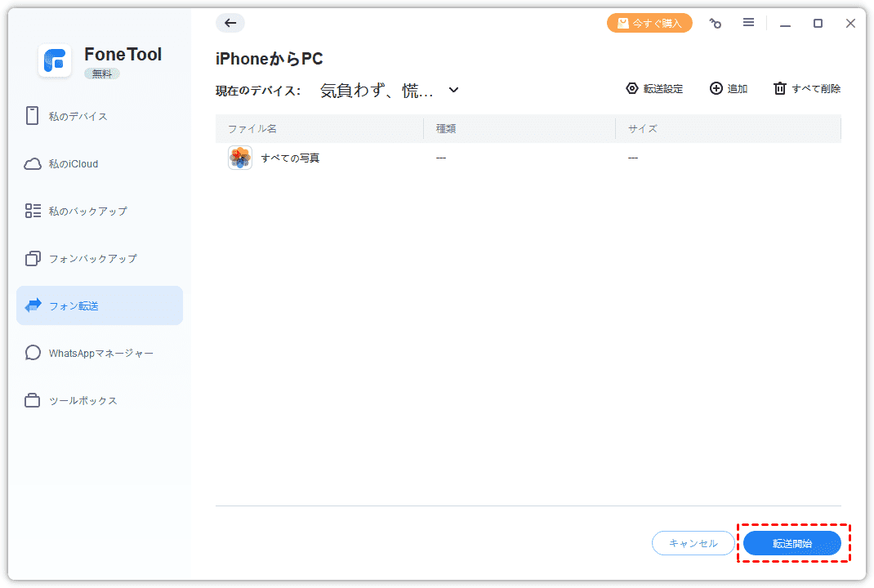Click the ファイル名 column header

point(253,129)
